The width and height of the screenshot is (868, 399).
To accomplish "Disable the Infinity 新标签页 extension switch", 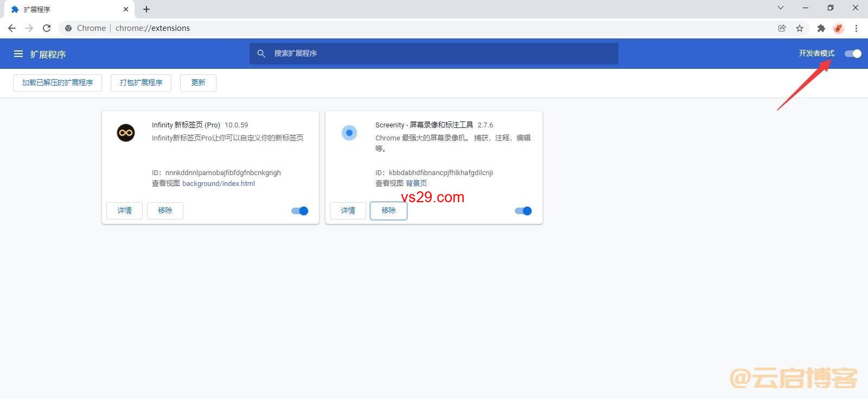I will pos(300,211).
